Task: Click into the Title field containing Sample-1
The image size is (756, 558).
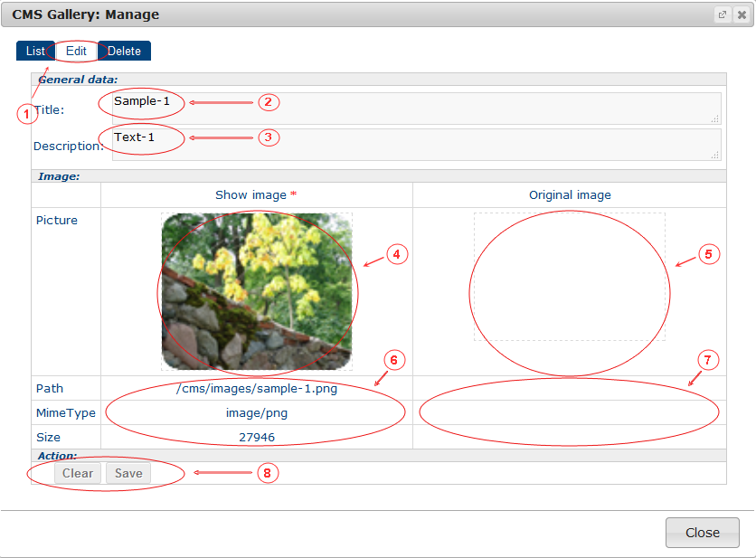Action: [416, 108]
